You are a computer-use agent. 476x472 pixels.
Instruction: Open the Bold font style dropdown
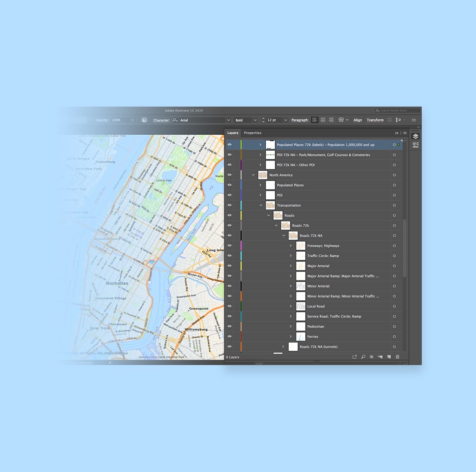pyautogui.click(x=255, y=120)
